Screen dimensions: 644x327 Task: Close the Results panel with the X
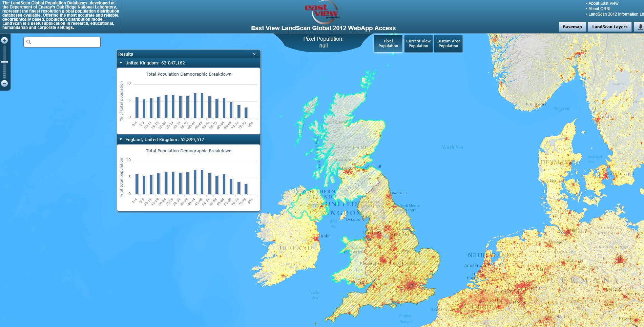[254, 54]
